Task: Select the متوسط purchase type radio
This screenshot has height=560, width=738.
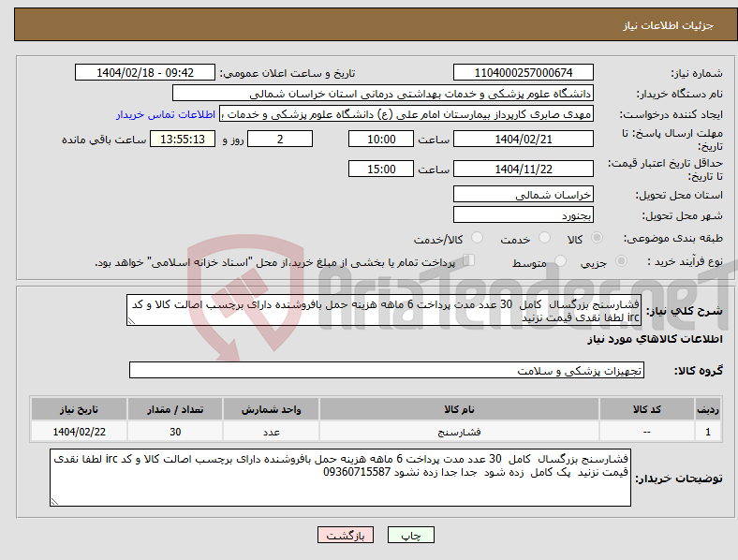Action: click(561, 261)
